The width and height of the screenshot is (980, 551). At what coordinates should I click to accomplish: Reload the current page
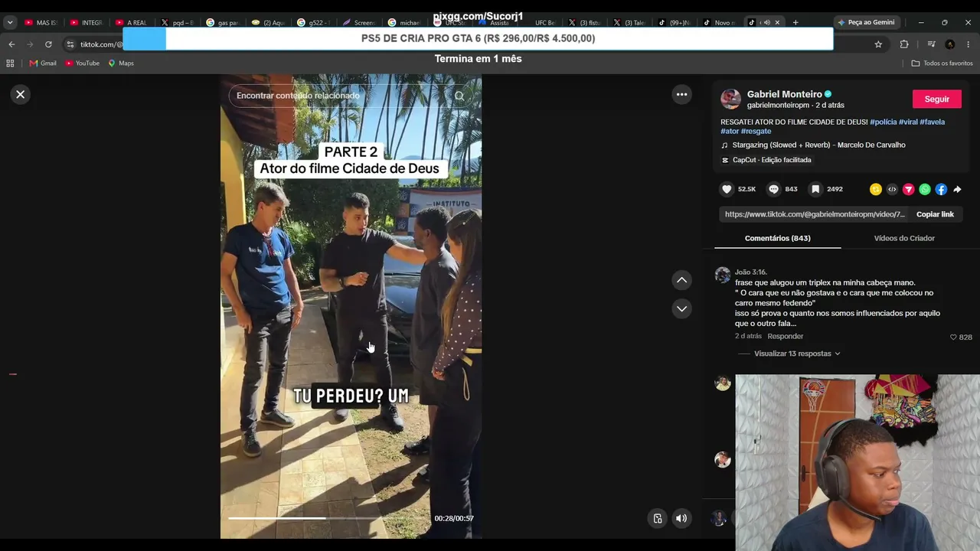[48, 44]
